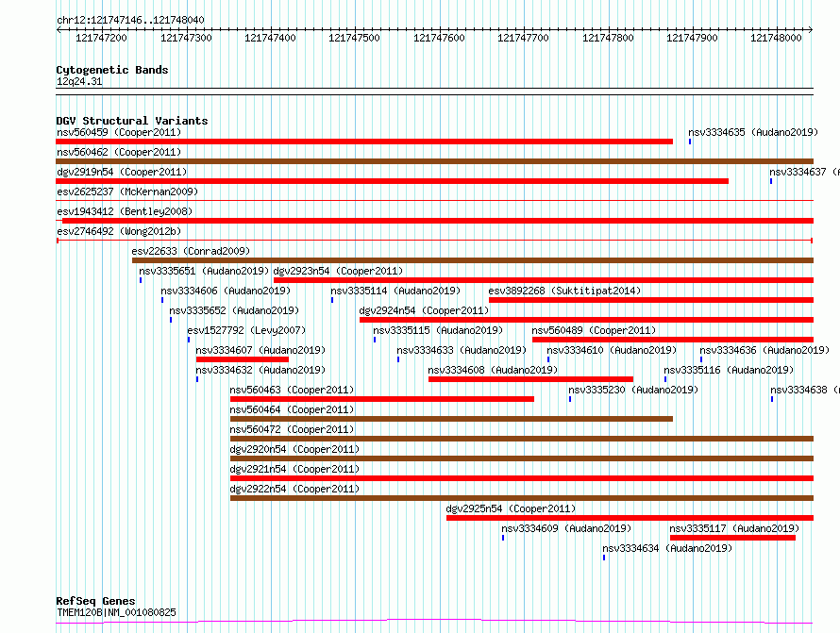Click the chr12:121747146..121748040 region label
The height and width of the screenshot is (633, 840).
(x=130, y=21)
